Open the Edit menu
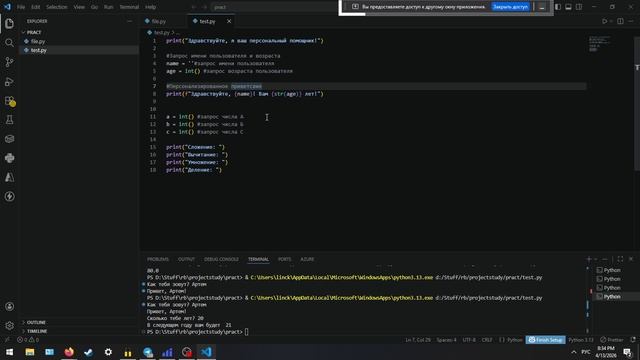Viewport: 640px width, 360px height. pyautogui.click(x=36, y=7)
